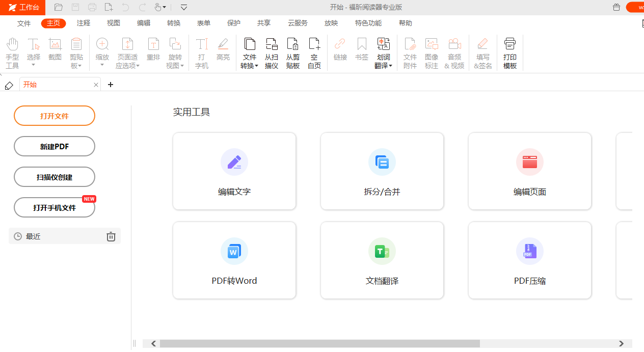Expand the 划词翻译 dropdown
644x352 pixels.
tap(383, 66)
